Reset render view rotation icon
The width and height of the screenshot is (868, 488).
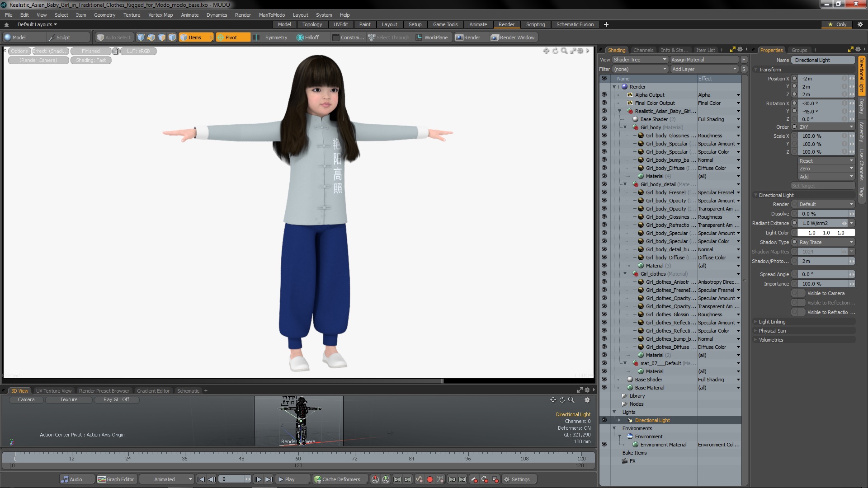coord(555,51)
